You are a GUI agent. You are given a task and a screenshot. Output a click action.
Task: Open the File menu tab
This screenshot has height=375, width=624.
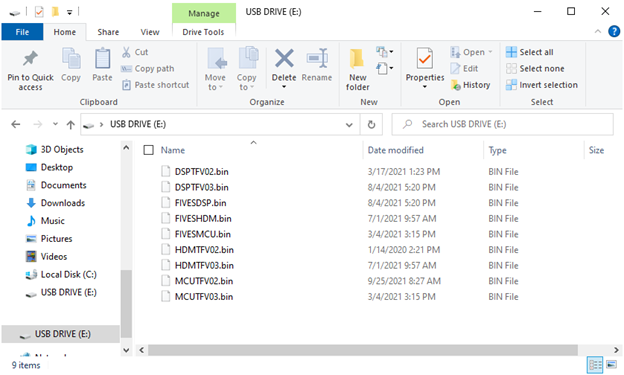click(22, 32)
